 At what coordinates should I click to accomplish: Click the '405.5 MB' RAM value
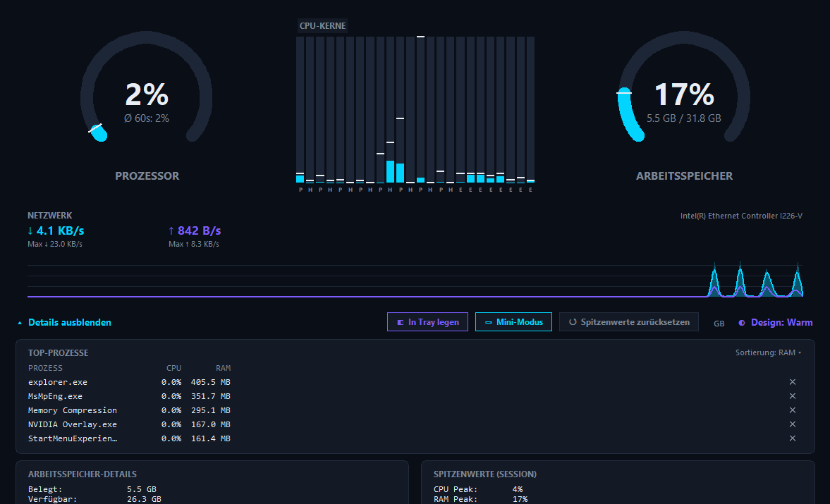[x=211, y=382]
